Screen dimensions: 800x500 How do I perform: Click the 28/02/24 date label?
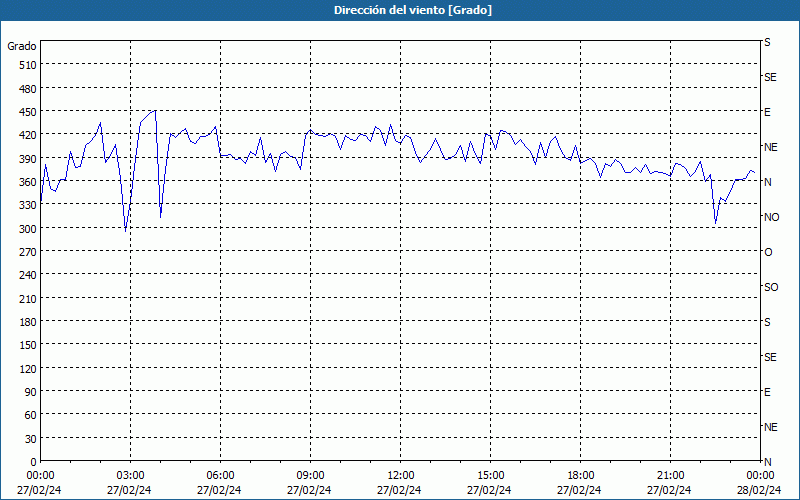[x=759, y=490]
